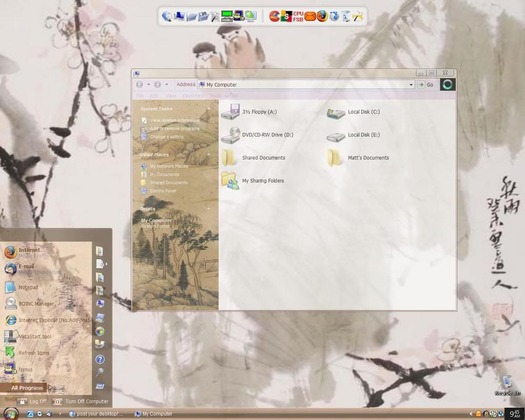Open the Favorites menu

[x=193, y=96]
